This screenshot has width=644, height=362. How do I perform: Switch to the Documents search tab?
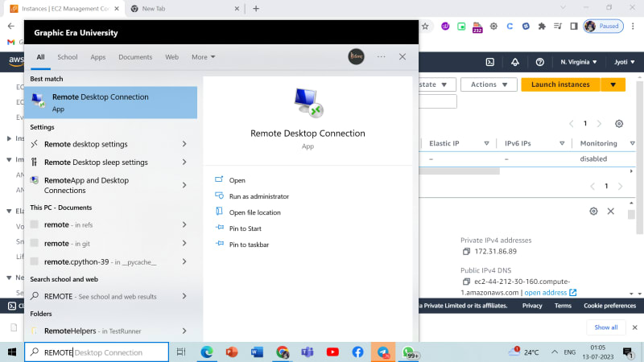click(x=135, y=57)
